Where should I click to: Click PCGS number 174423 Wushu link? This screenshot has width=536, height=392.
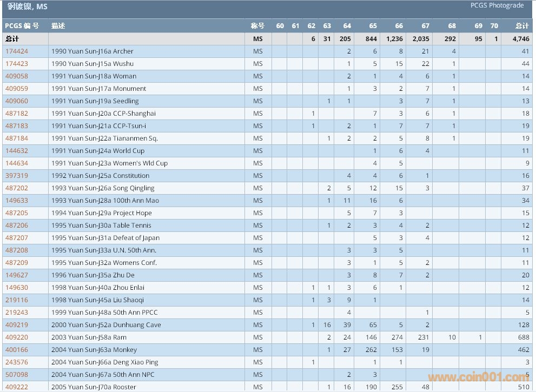(x=16, y=64)
